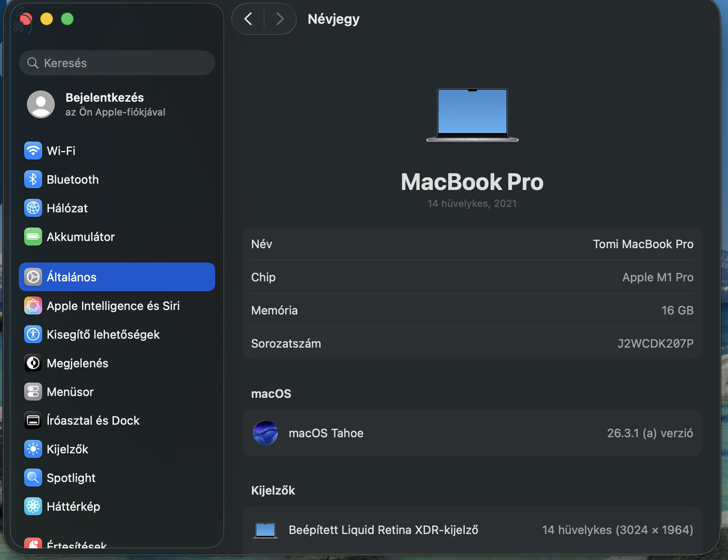728x560 pixels.
Task: Click the back navigation arrow
Action: click(x=248, y=19)
